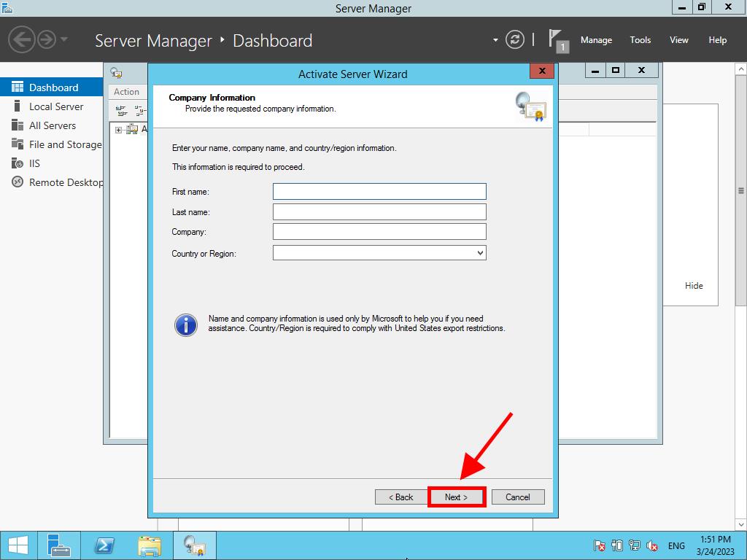Image resolution: width=747 pixels, height=560 pixels.
Task: Select All Servers in the sidebar
Action: click(x=52, y=125)
